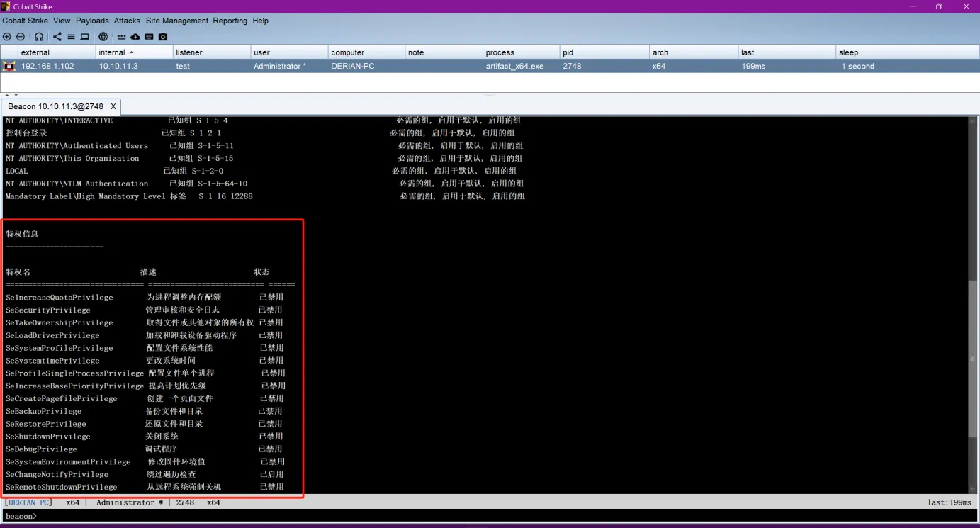Viewport: 980px width, 528px height.
Task: Open the Attacks menu
Action: tap(127, 21)
